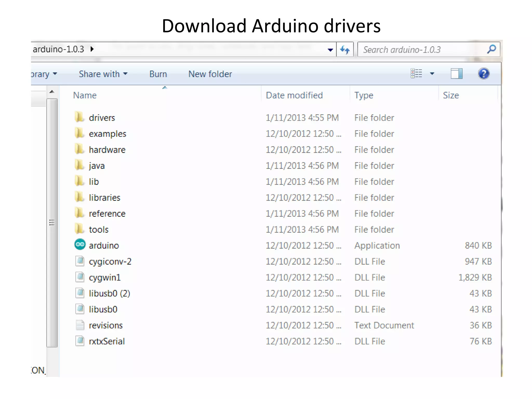Click the libusb0 DLL file icon
Viewport: 532px width, 399px height.
80,309
